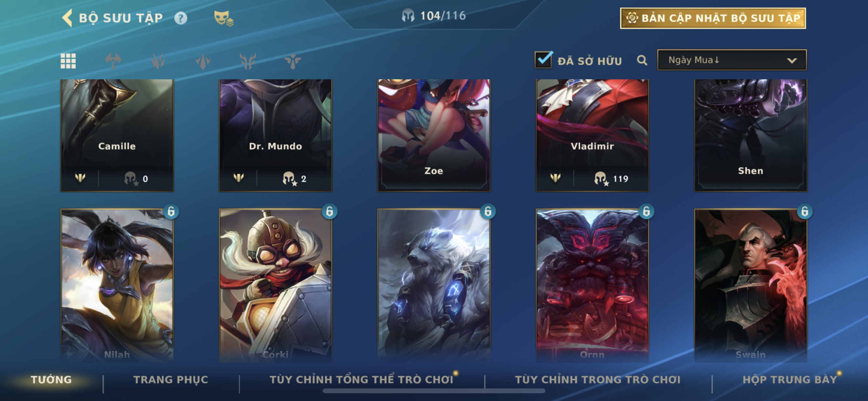Select the all-champions grid filter icon
The width and height of the screenshot is (868, 401).
68,61
